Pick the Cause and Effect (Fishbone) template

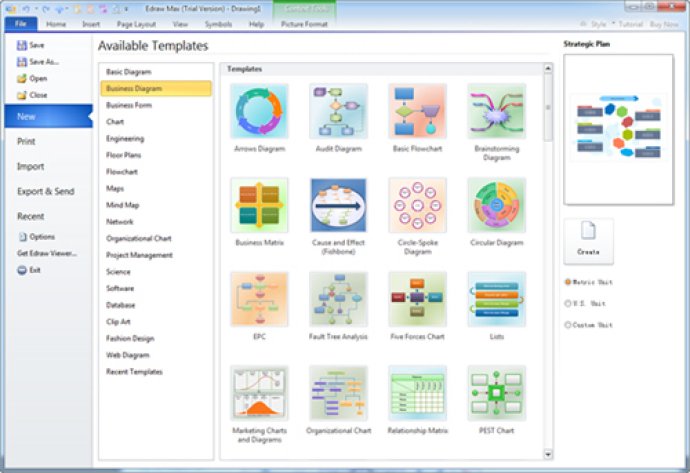(338, 216)
